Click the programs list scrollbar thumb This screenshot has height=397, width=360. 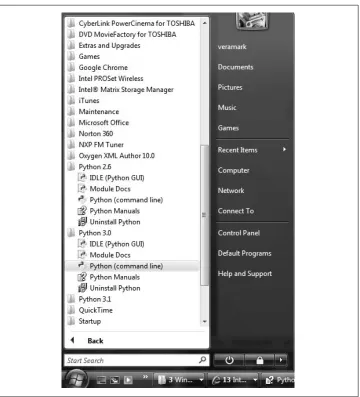coord(204,215)
